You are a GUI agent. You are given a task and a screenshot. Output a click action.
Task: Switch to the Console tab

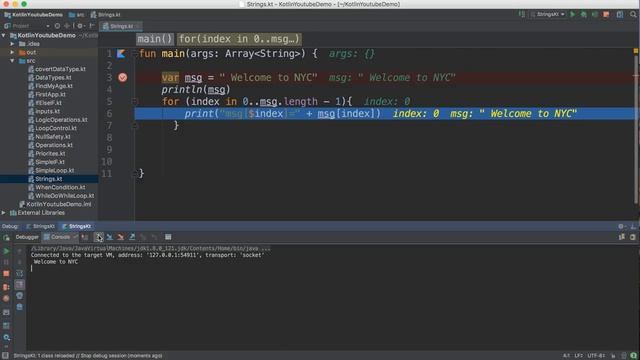pyautogui.click(x=60, y=237)
